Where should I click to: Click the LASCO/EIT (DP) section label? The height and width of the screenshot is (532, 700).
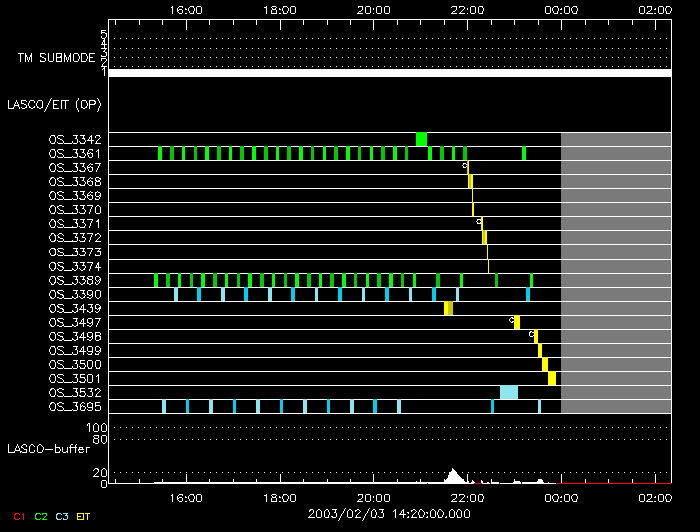[54, 104]
